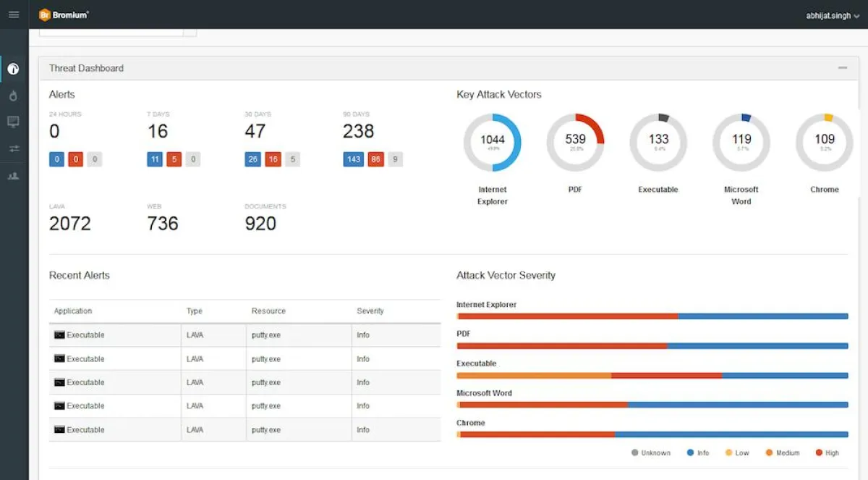Toggle the Medium severity legend item
This screenshot has height=480, width=868.
[782, 452]
